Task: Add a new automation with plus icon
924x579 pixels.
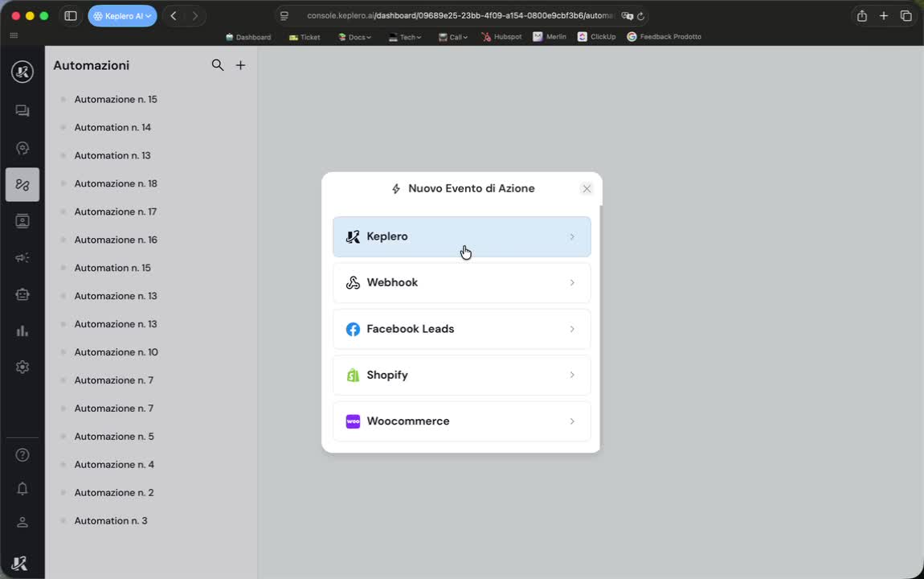Action: [x=240, y=65]
